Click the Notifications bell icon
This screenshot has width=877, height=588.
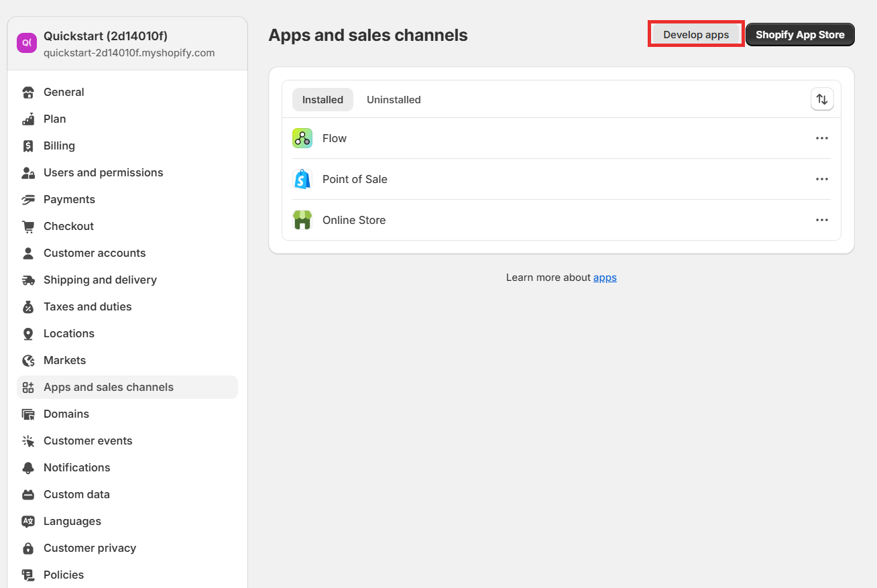click(x=28, y=467)
